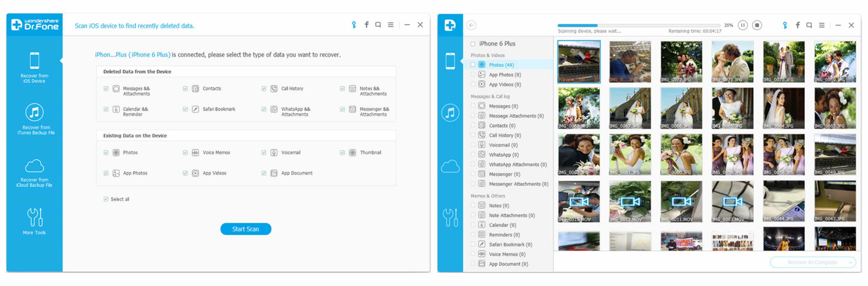This screenshot has height=286, width=868.
Task: Expand the Recover to Computer dropdown arrow
Action: (x=850, y=262)
